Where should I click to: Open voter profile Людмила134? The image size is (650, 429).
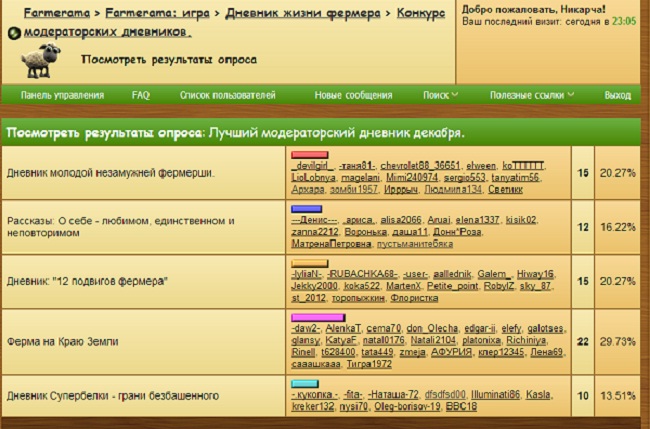click(x=453, y=190)
